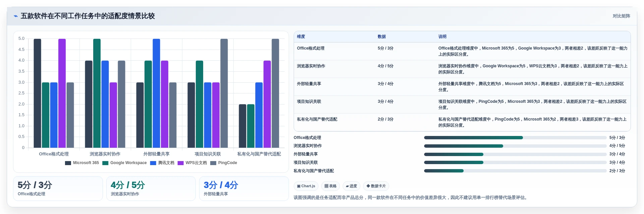Click the 对比矩阵 label in the header

(621, 16)
